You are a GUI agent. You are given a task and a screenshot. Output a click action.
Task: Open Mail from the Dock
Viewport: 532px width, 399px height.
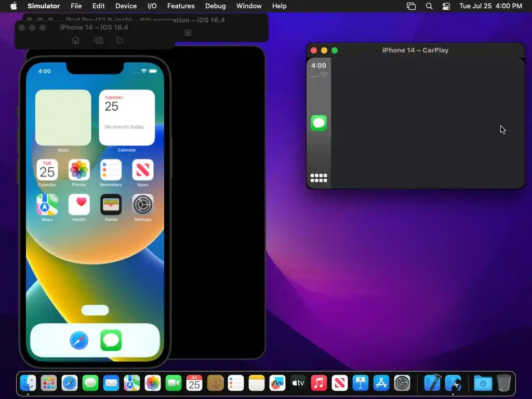tap(111, 383)
